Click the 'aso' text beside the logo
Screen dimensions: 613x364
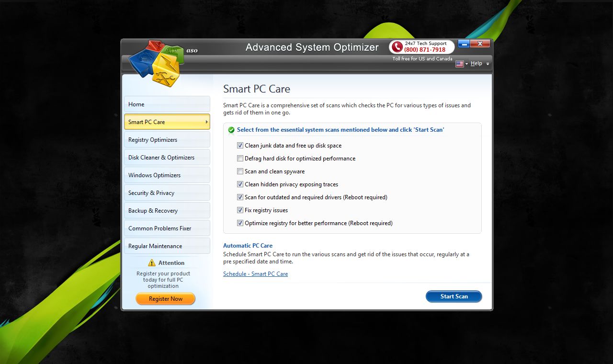(x=192, y=50)
